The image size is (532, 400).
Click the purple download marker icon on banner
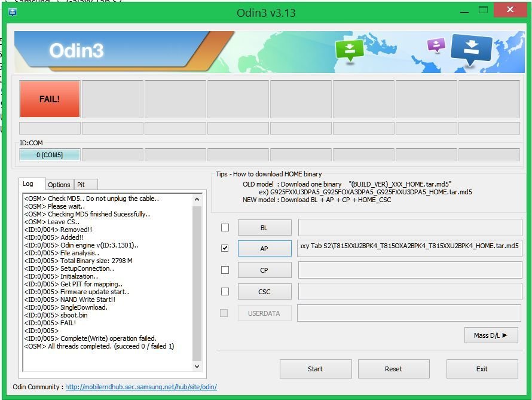pos(436,45)
